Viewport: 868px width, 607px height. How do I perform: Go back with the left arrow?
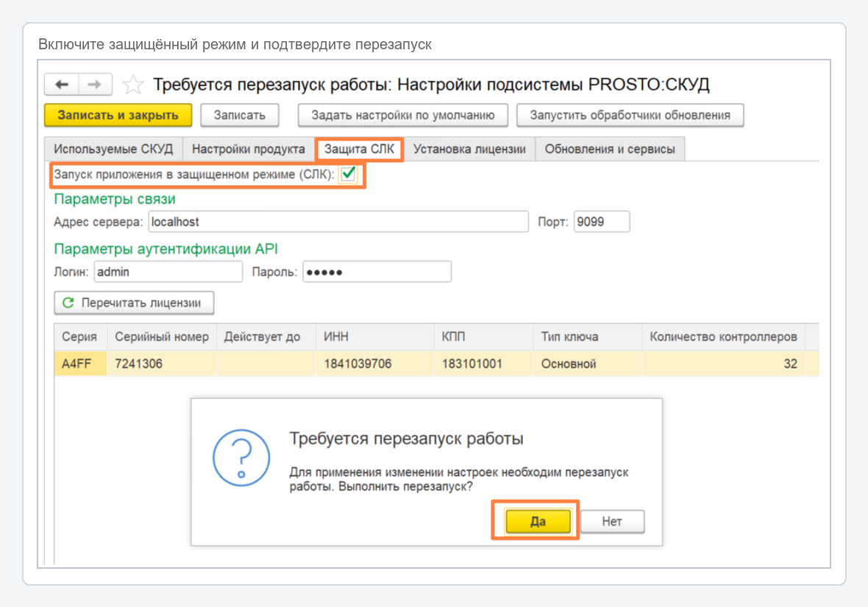click(x=62, y=85)
